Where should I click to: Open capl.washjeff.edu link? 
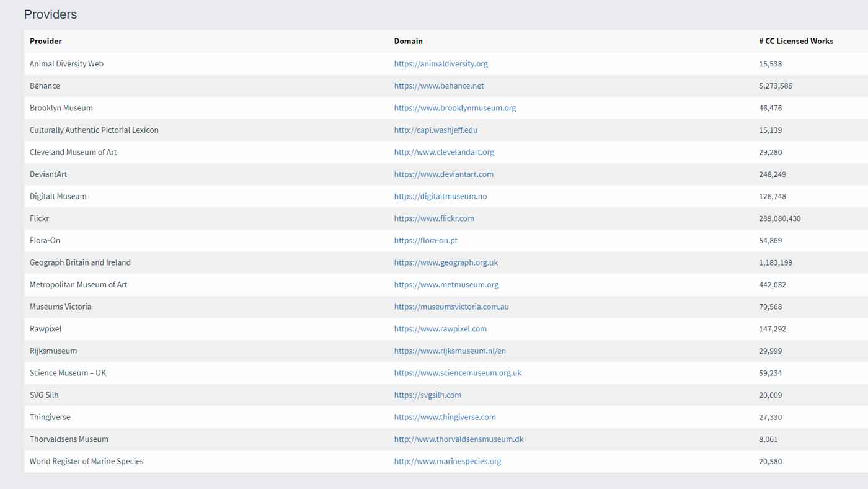point(436,130)
